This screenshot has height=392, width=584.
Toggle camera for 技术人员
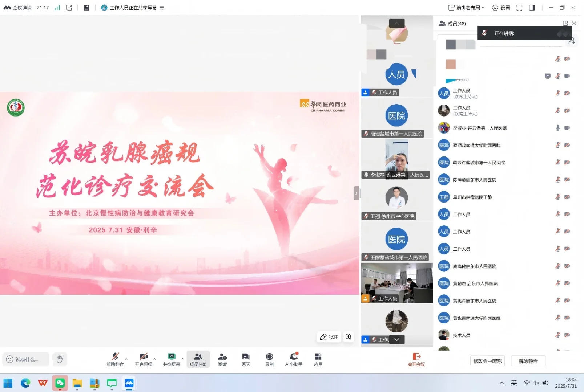(567, 335)
